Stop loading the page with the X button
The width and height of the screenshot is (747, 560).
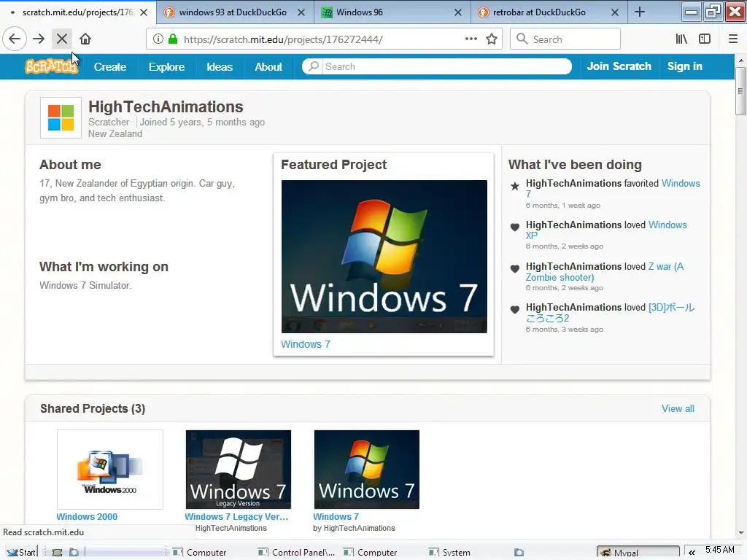pyautogui.click(x=62, y=39)
